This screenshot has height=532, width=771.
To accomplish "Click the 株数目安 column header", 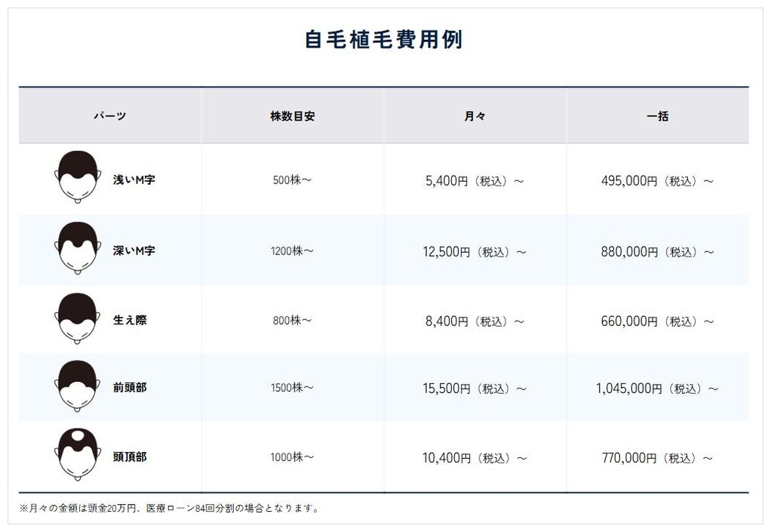I will (x=293, y=116).
